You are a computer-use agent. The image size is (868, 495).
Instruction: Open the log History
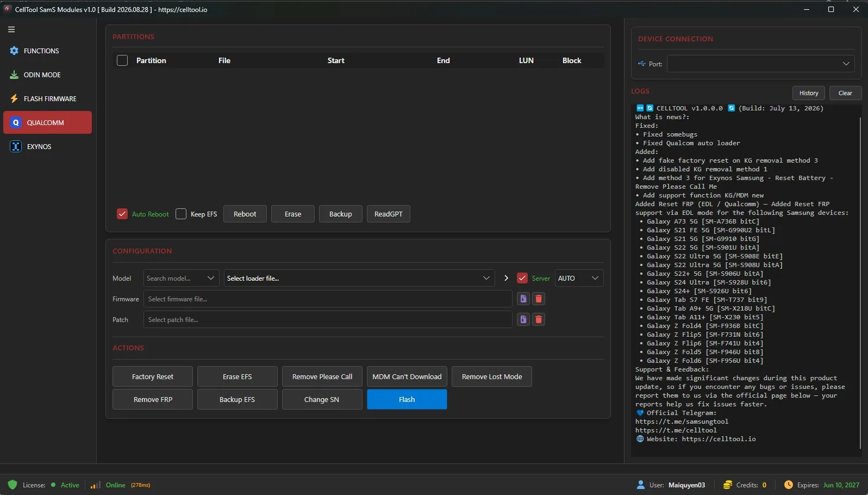point(809,93)
